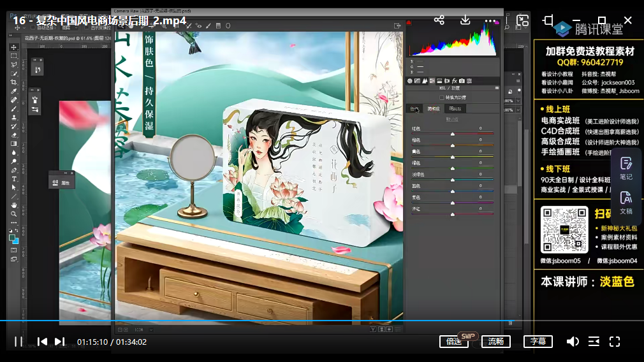Select Camera Raw graduated filter tool
Screen dimensions: 644x362
[218, 26]
